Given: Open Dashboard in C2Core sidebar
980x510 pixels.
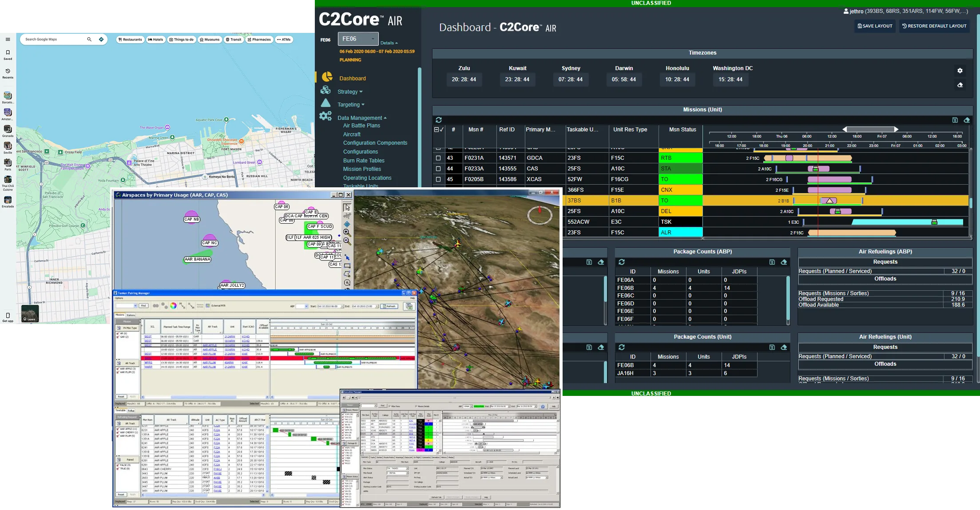Looking at the screenshot, I should pyautogui.click(x=353, y=79).
